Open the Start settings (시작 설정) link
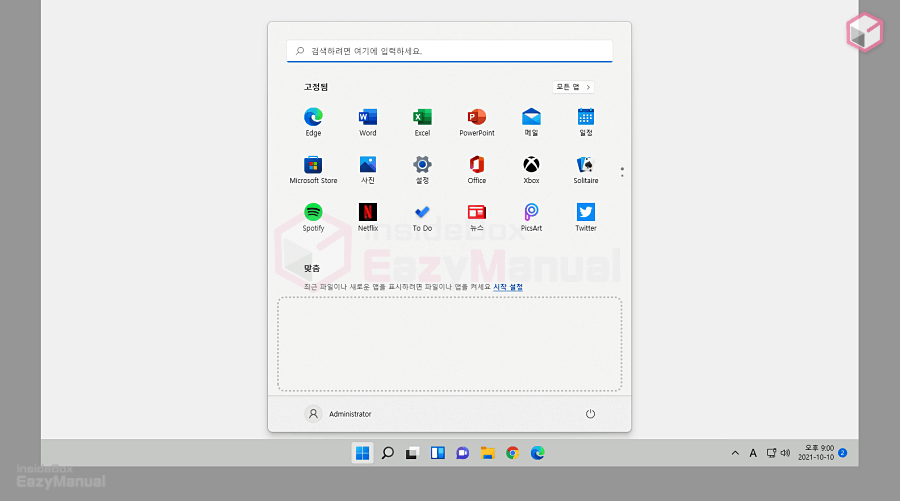The height and width of the screenshot is (501, 900). pyautogui.click(x=508, y=287)
